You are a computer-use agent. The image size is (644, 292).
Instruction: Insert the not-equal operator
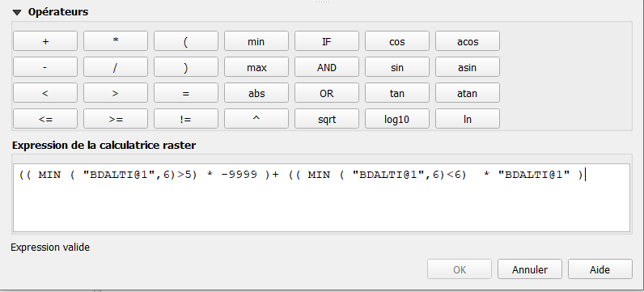click(x=186, y=119)
